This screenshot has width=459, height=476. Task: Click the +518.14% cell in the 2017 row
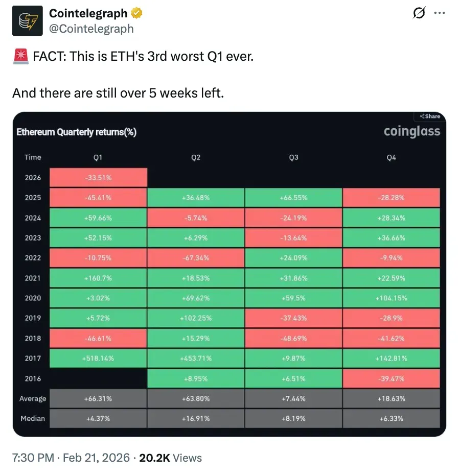(x=98, y=358)
